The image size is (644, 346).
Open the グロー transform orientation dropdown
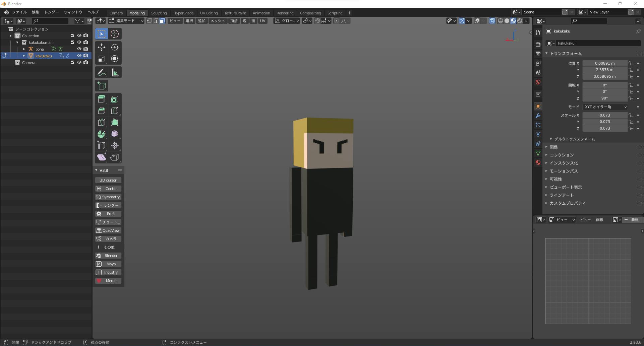pyautogui.click(x=287, y=21)
